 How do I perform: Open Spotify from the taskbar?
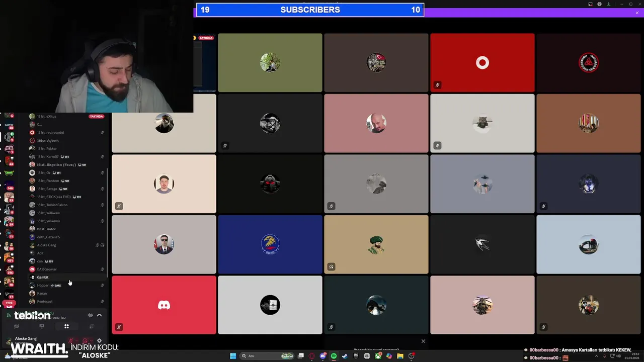334,356
